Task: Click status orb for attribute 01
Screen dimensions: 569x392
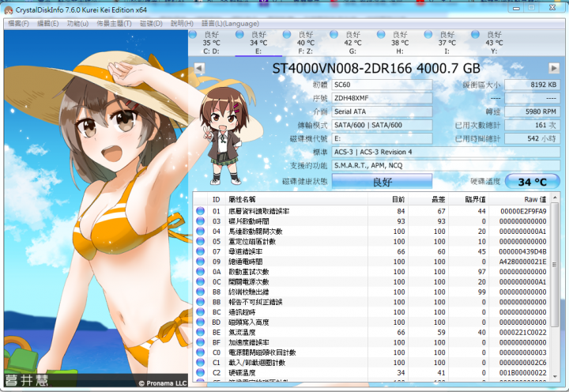Action: click(200, 211)
